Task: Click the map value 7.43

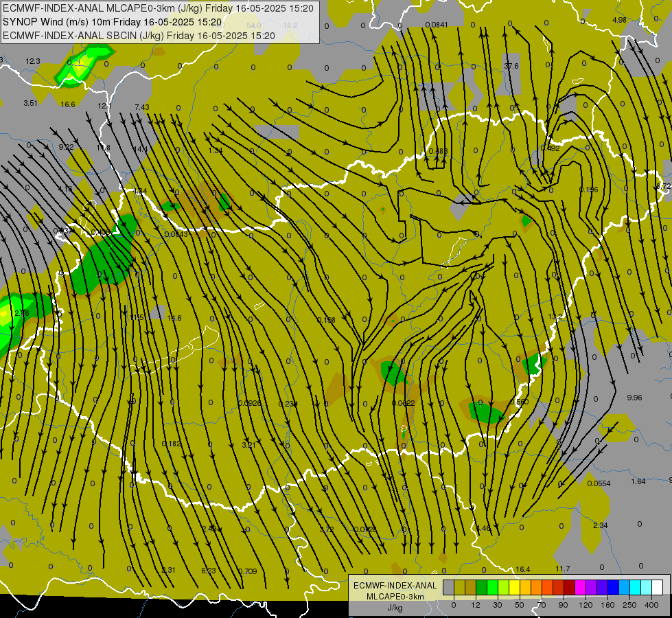Action: click(142, 107)
